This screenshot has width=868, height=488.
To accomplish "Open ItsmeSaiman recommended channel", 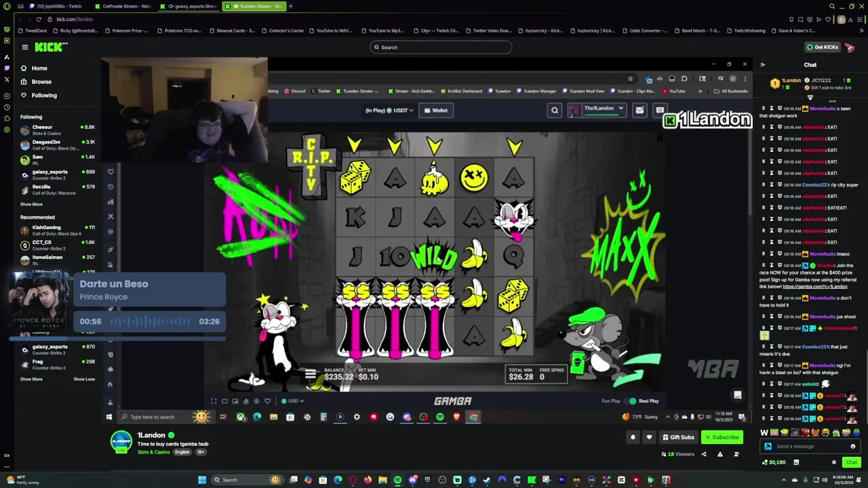I will [x=58, y=260].
